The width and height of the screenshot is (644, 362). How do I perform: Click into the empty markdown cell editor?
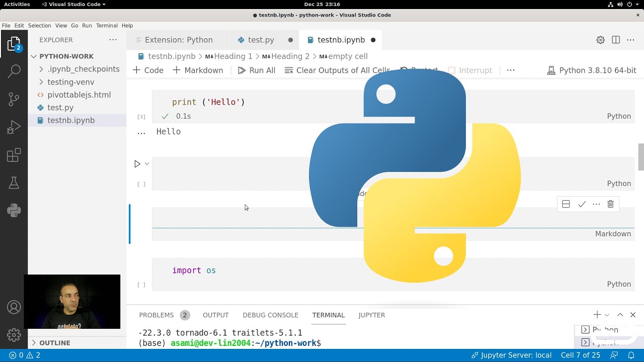[x=393, y=218]
